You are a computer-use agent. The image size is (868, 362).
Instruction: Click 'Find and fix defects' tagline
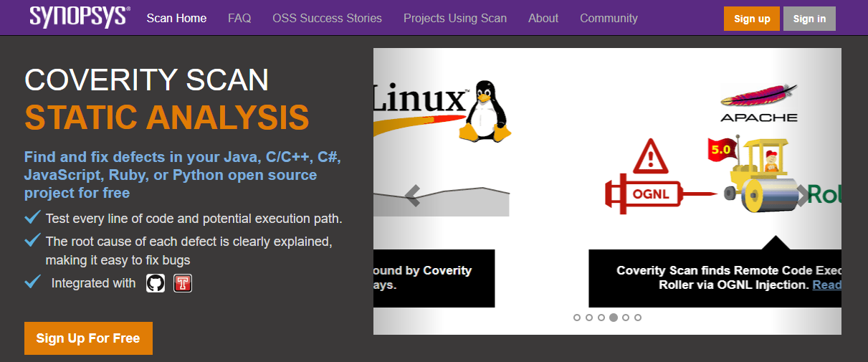point(182,175)
